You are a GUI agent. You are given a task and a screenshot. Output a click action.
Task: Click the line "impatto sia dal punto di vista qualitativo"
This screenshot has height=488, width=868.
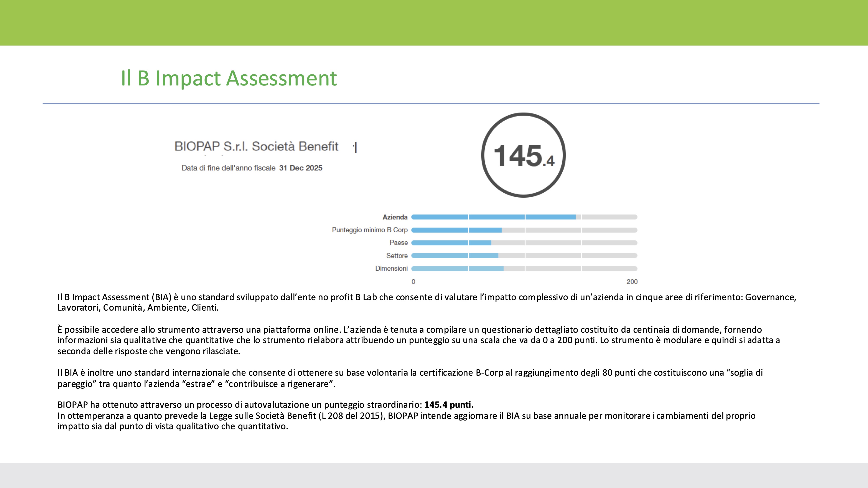pos(173,426)
